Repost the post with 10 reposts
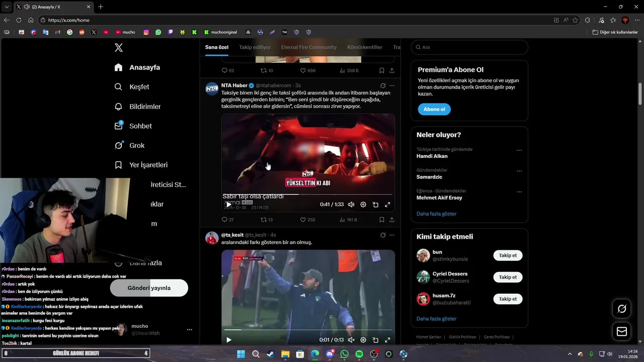 tap(267, 70)
